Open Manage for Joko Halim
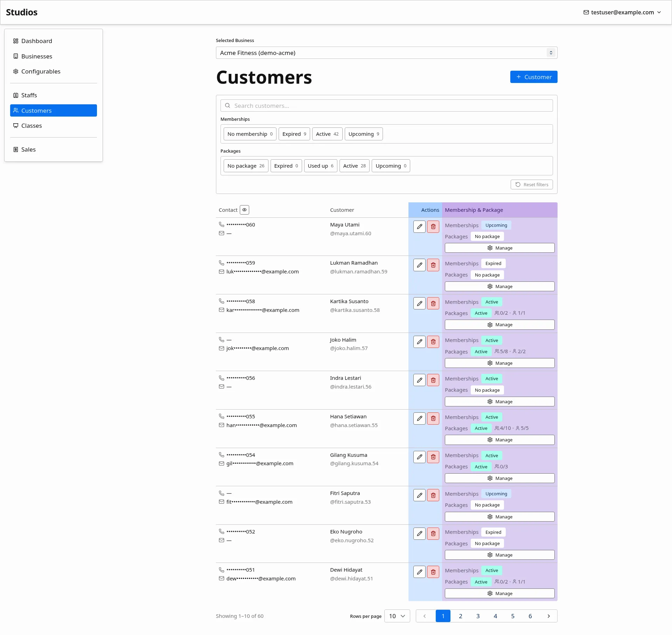The height and width of the screenshot is (635, 672). 499,363
